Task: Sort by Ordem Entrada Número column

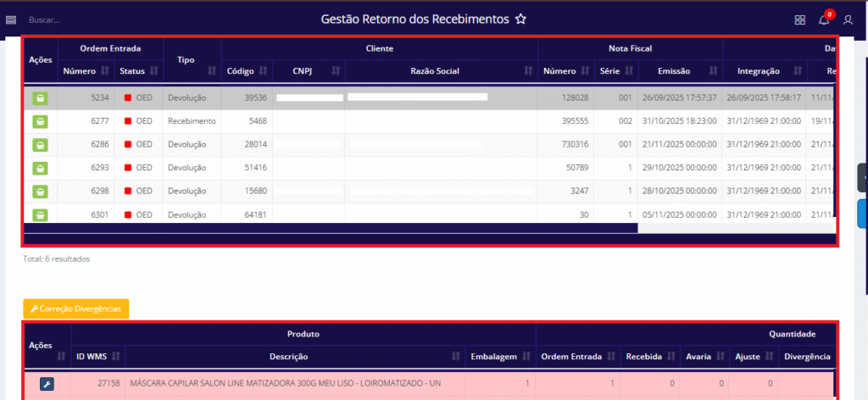Action: point(105,71)
